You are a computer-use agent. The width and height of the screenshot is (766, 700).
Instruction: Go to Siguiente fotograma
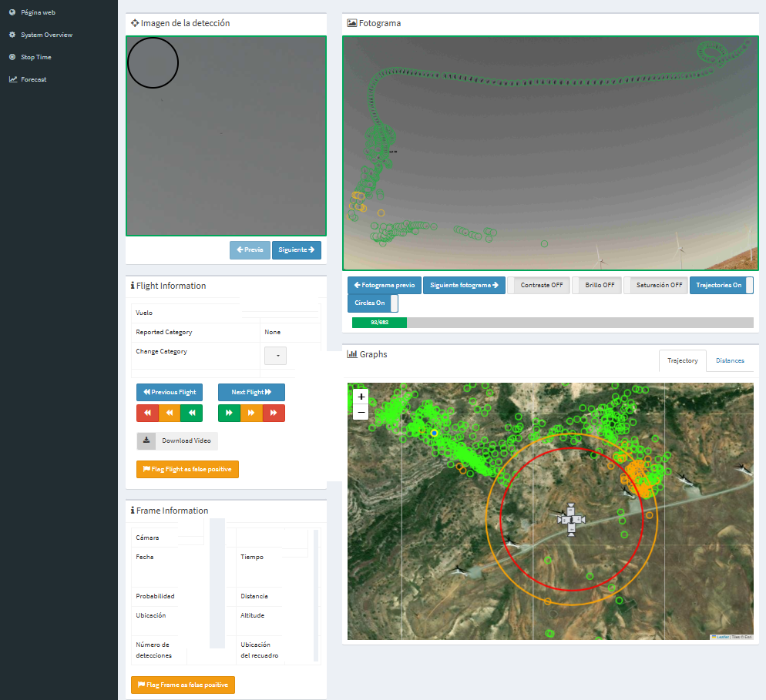pyautogui.click(x=463, y=285)
